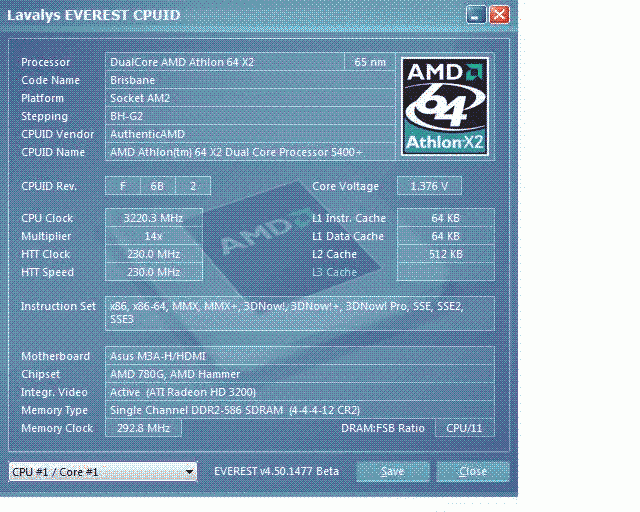Click the HTT Clock '230.0 MHz' value
The image size is (640, 512).
pyautogui.click(x=154, y=254)
